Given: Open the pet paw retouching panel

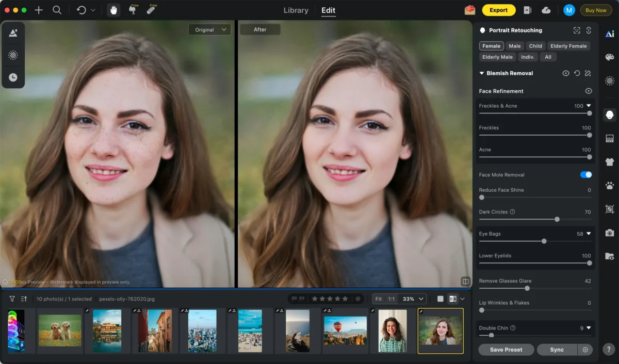Looking at the screenshot, I should (x=610, y=186).
